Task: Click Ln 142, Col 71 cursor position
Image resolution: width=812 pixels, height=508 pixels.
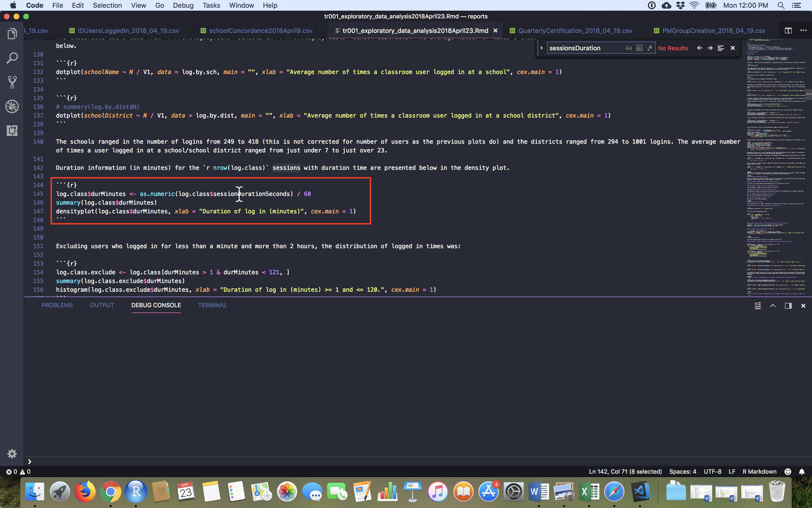Action: click(625, 471)
